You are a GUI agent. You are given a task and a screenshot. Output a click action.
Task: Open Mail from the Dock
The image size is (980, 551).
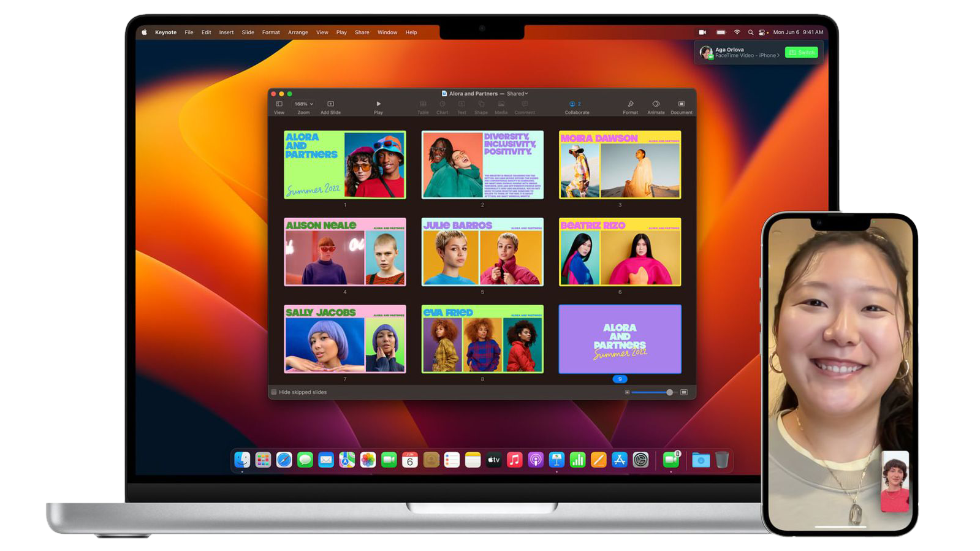(326, 460)
